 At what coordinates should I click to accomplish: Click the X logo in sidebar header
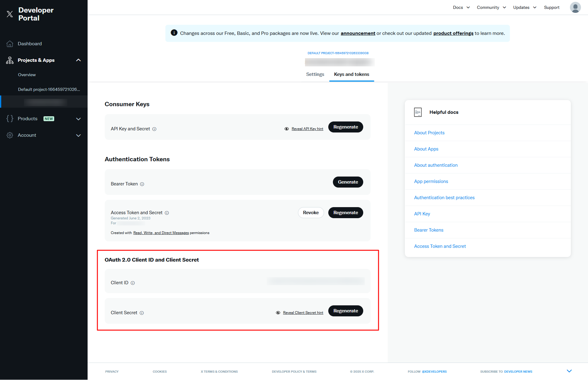click(x=10, y=14)
